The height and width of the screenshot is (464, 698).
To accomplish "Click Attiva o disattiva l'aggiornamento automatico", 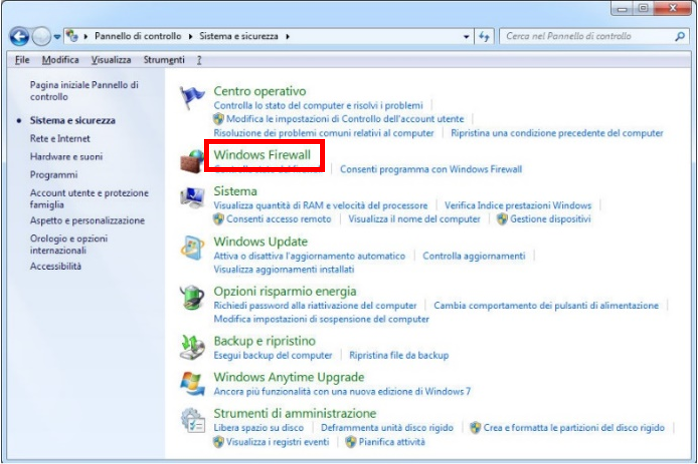I will pyautogui.click(x=309, y=256).
